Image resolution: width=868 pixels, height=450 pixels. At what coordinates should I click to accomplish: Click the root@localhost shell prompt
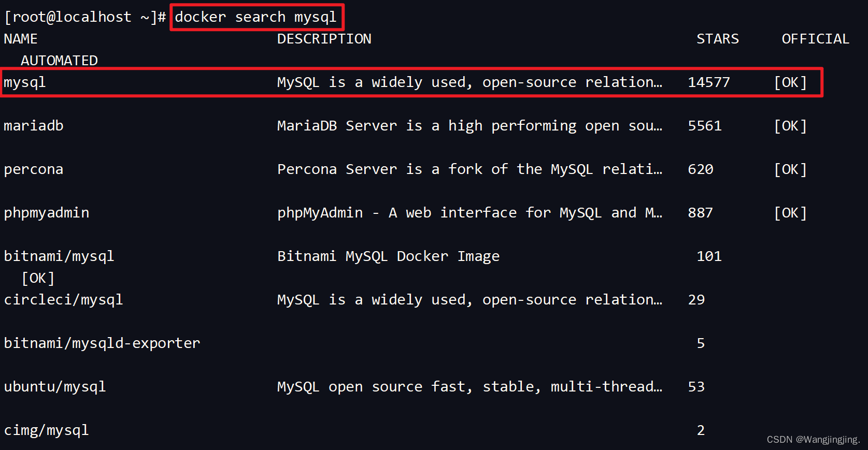(85, 17)
